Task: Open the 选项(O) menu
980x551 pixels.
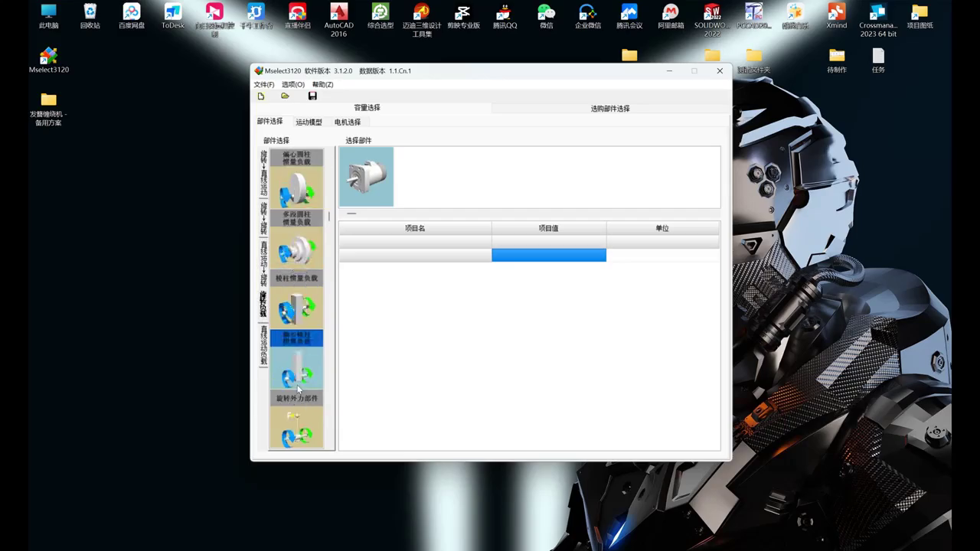Action: (292, 84)
